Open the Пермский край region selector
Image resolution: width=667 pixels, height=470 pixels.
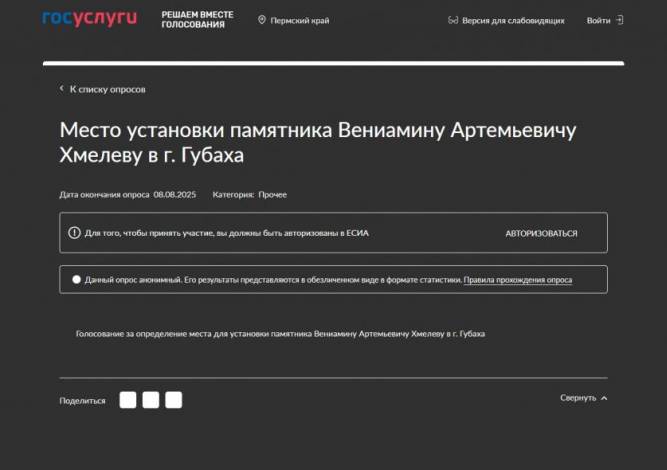[299, 20]
